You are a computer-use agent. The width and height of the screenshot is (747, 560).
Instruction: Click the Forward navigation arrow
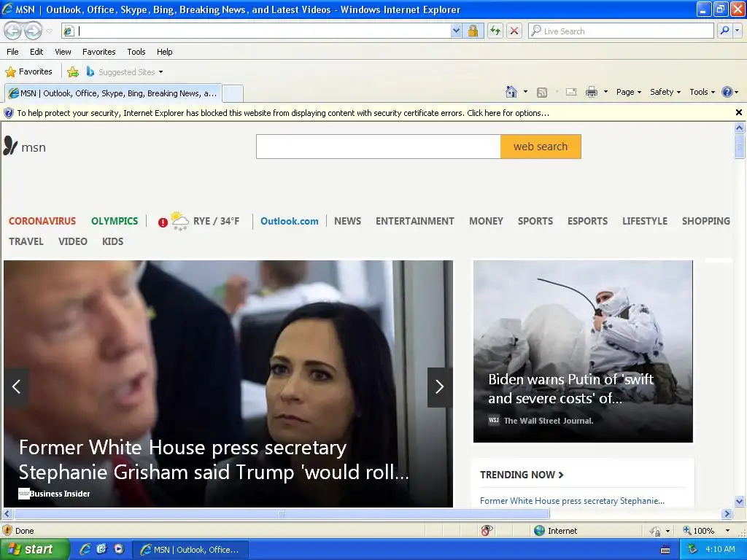(x=33, y=31)
